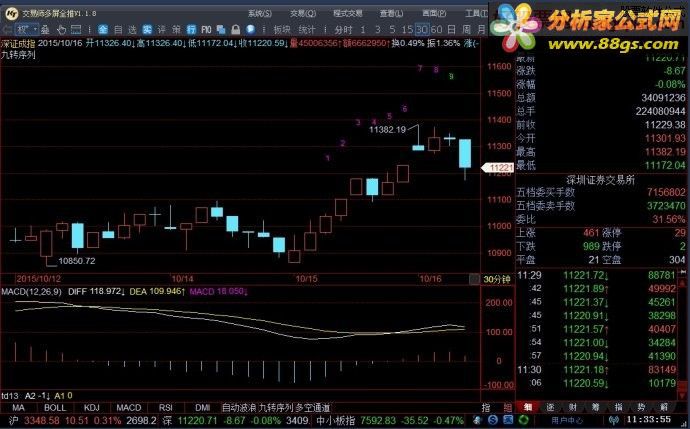The width and height of the screenshot is (690, 429).
Task: Click the 策 toolbar button
Action: pos(176,29)
